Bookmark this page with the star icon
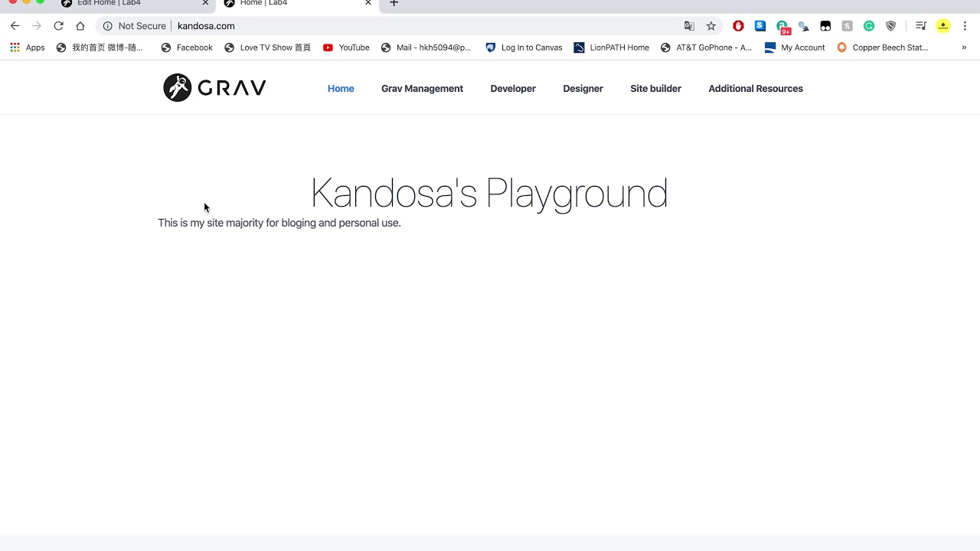 point(711,26)
